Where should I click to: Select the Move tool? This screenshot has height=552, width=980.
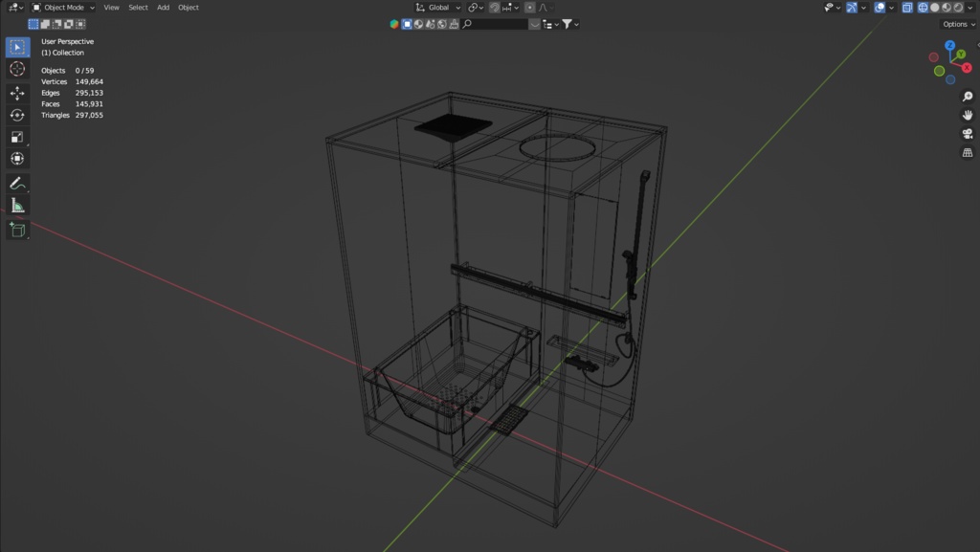point(17,93)
